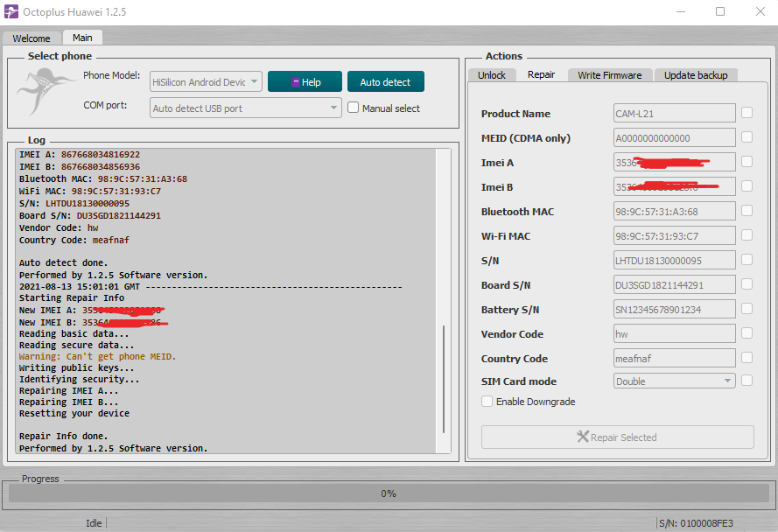Open the Phone Model dropdown
This screenshot has height=532, width=778.
pos(206,81)
